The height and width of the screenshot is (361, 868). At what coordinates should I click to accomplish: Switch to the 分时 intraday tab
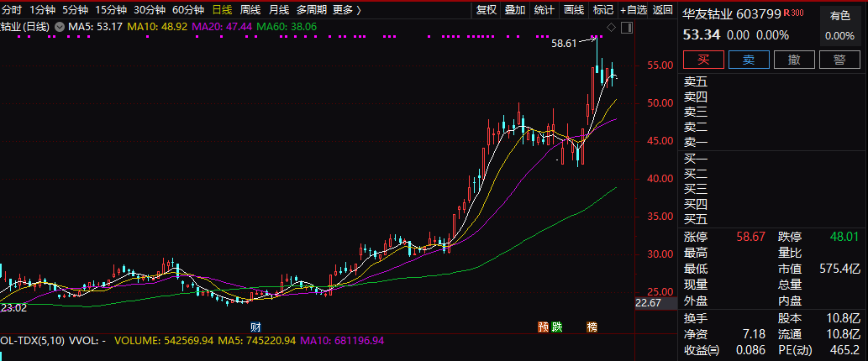(x=12, y=10)
